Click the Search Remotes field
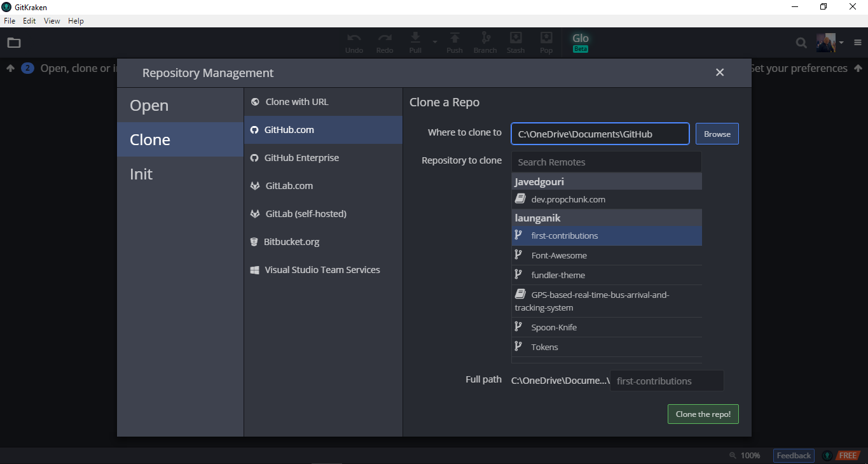This screenshot has width=868, height=464. (x=607, y=162)
